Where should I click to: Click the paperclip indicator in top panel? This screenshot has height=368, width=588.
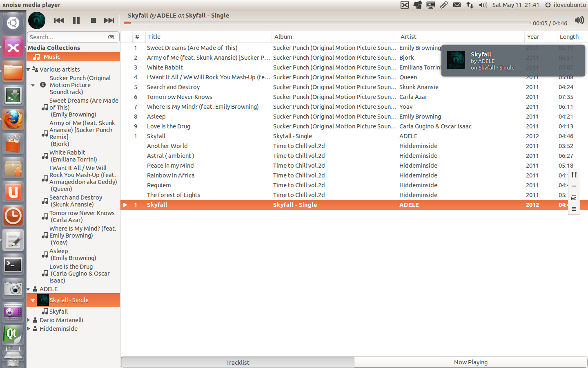tap(444, 5)
